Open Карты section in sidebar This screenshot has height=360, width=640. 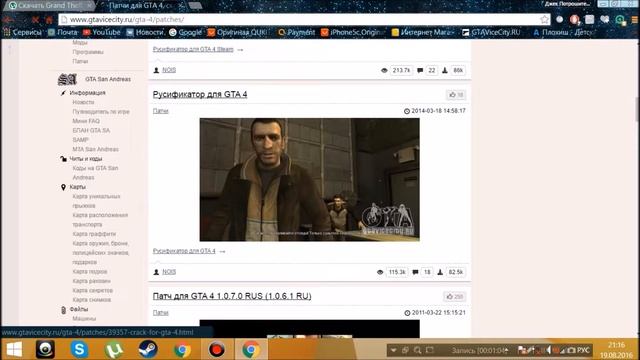coord(78,187)
